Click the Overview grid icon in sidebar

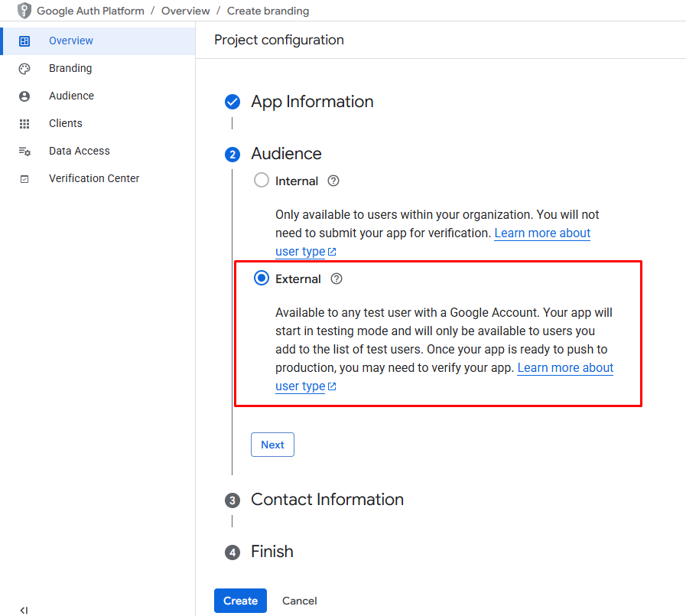24,41
